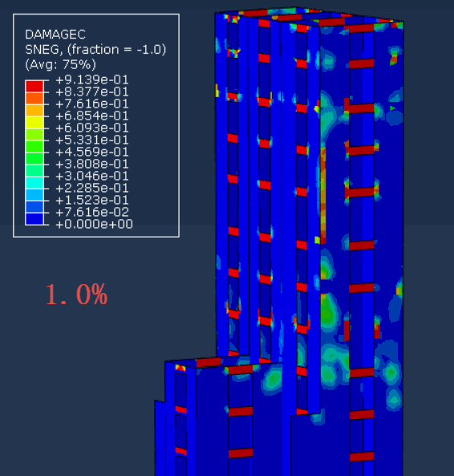Select the long vertical orange damage strip on tower
Image resolution: width=454 pixels, height=476 pixels.
tap(323, 194)
